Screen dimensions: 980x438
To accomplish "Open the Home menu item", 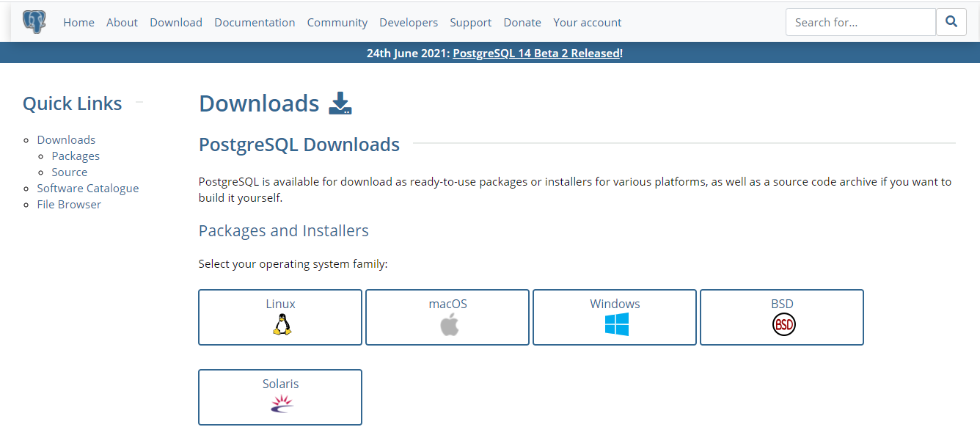I will point(78,23).
